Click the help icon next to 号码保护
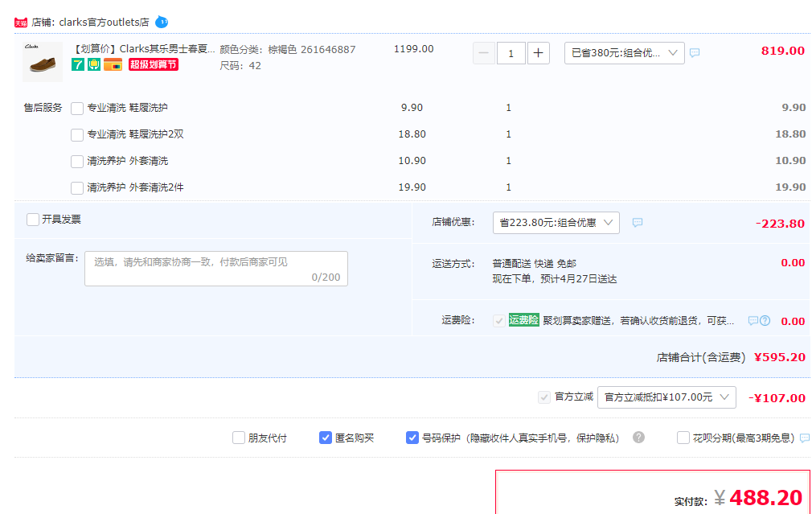Screen dimensions: 812x514 tap(638, 438)
